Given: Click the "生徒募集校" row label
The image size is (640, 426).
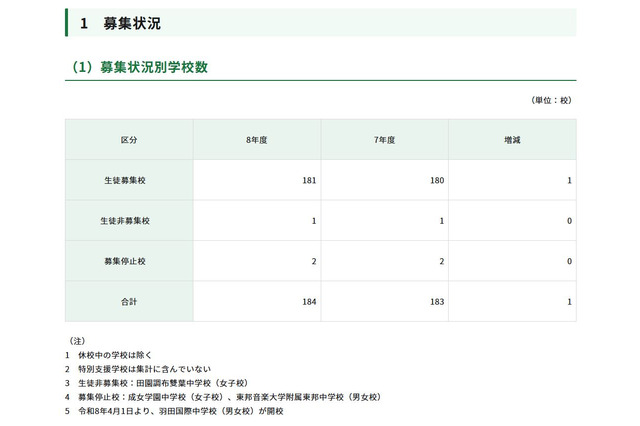Looking at the screenshot, I should [128, 180].
